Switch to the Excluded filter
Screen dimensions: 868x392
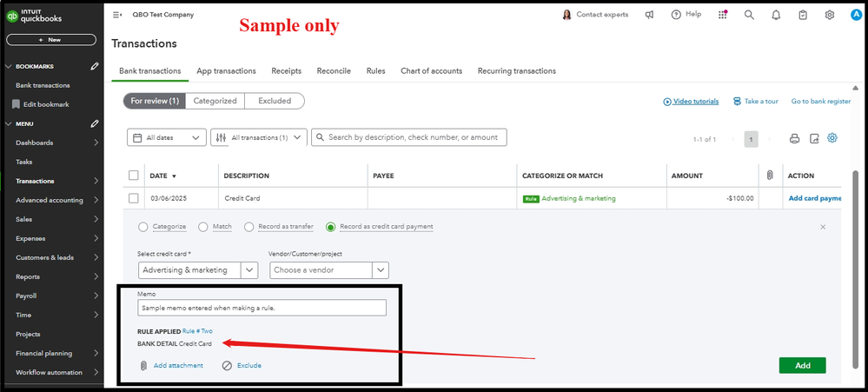275,101
